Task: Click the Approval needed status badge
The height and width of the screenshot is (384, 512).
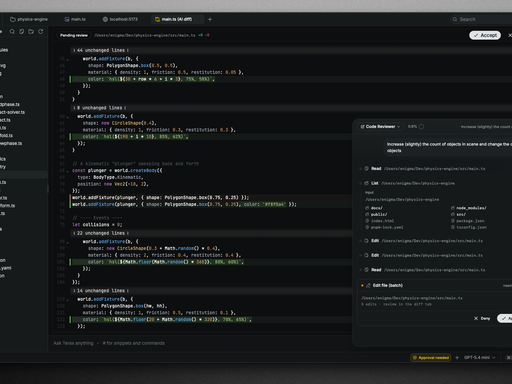Action: pos(431,358)
